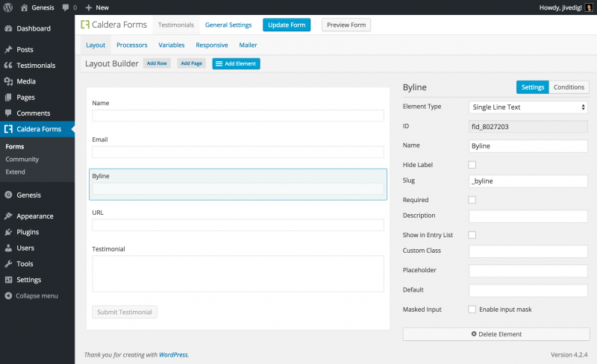Open the Extend submenu item

click(x=15, y=172)
